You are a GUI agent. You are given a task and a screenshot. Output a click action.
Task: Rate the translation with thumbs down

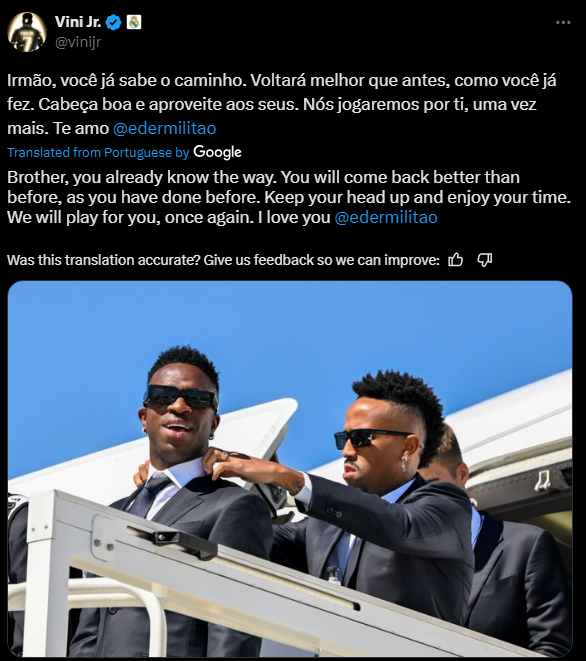pos(484,260)
